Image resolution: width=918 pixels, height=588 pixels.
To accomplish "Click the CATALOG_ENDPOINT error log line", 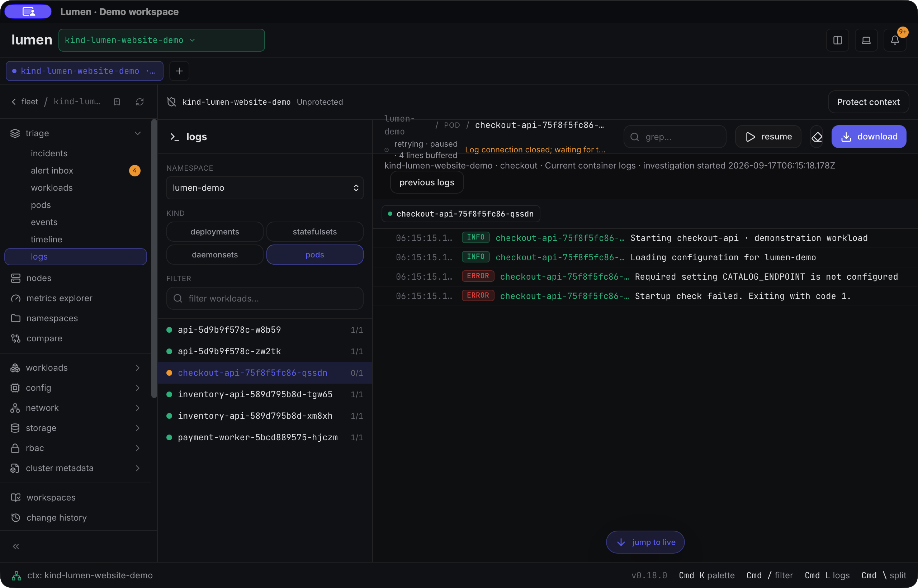I will (x=645, y=277).
